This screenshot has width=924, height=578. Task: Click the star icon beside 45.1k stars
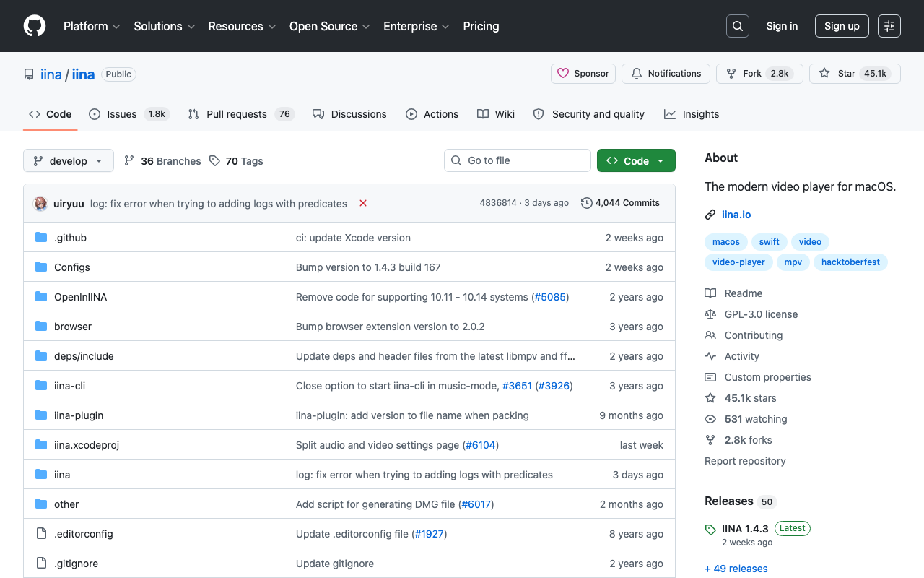710,398
